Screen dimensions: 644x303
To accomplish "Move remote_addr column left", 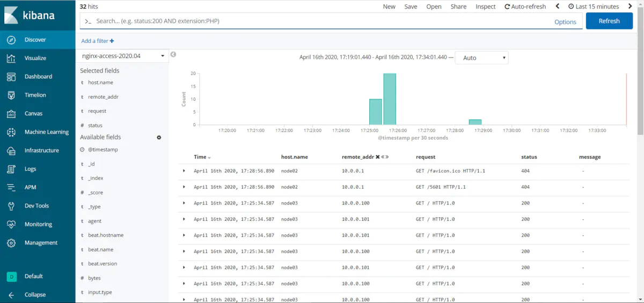I will point(382,157).
